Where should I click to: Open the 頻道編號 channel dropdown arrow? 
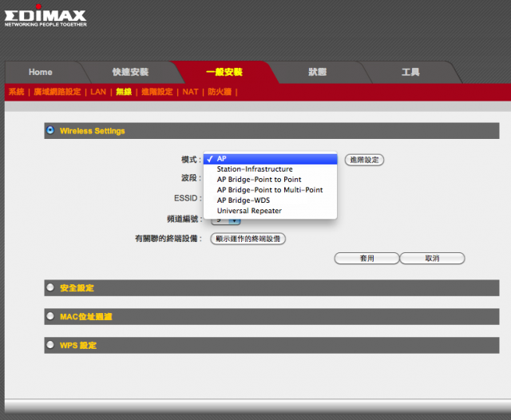tap(234, 221)
